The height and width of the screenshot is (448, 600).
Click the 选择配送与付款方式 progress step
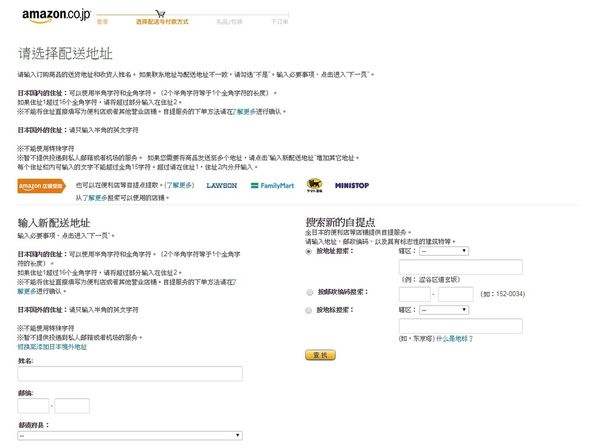pos(162,20)
